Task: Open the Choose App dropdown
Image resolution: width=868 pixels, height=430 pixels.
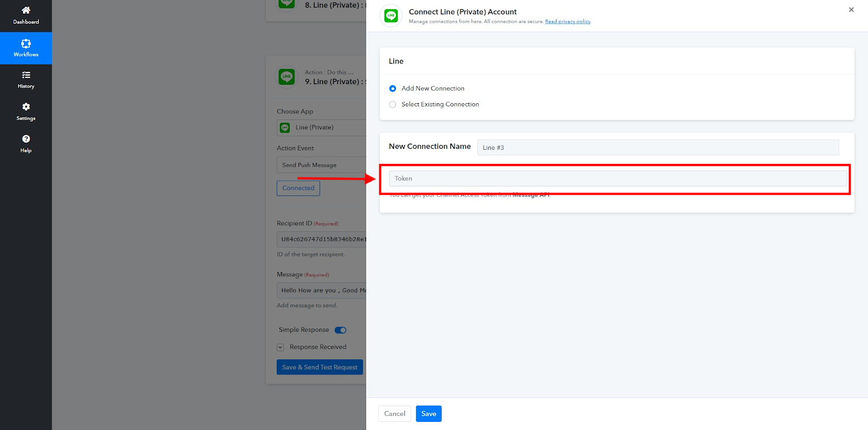Action: point(322,128)
